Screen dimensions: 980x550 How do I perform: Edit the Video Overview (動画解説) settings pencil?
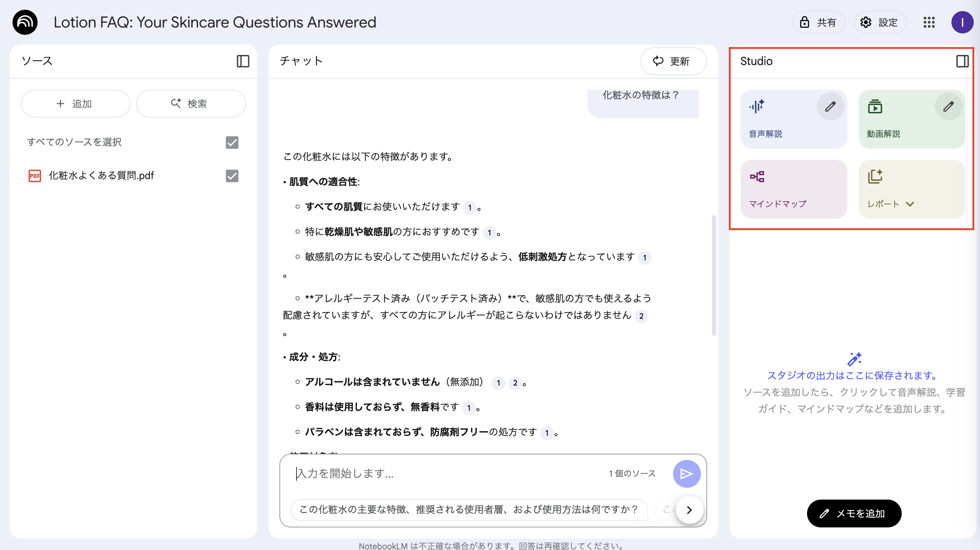click(948, 106)
